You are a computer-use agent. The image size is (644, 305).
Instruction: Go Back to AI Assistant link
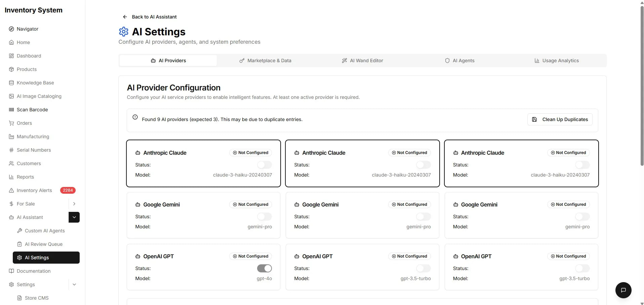(x=150, y=17)
